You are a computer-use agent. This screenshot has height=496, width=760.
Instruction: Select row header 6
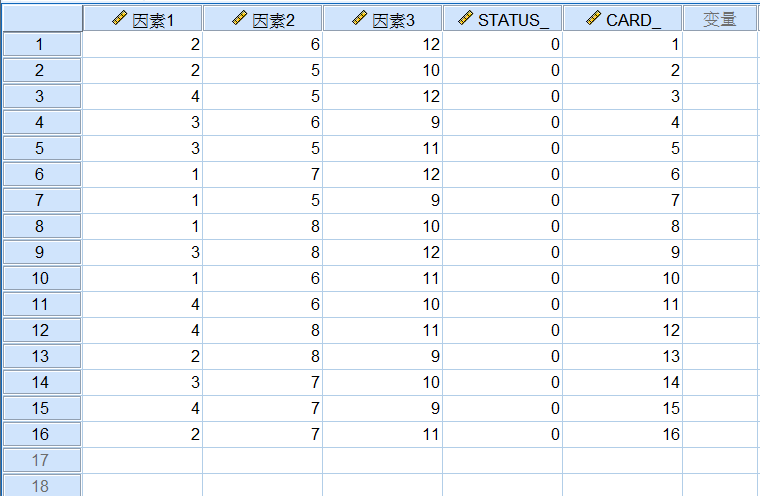(42, 175)
